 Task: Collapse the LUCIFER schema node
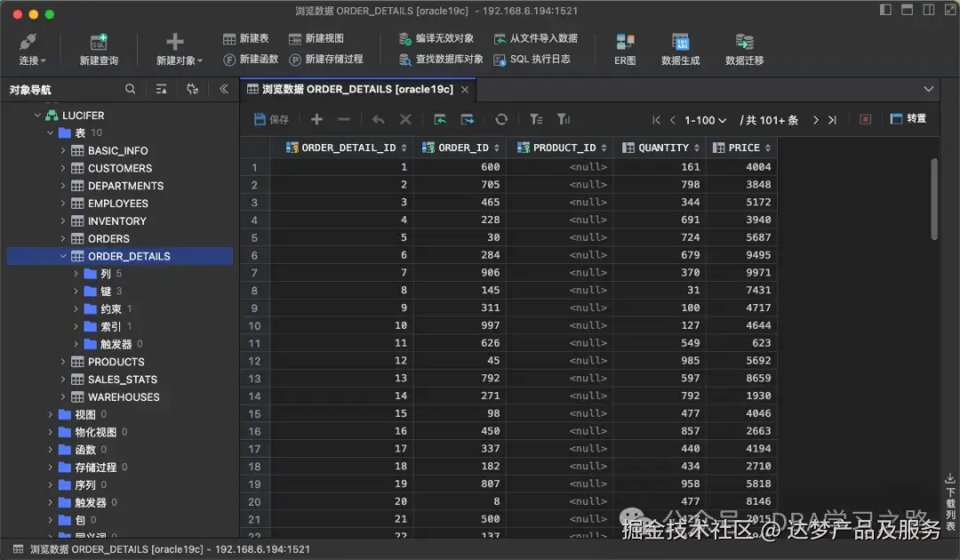pos(37,115)
